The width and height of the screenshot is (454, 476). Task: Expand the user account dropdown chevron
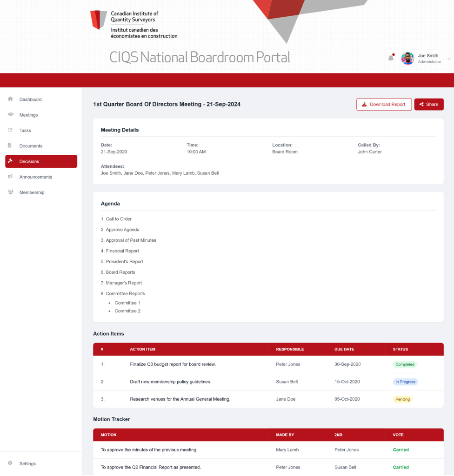tap(449, 59)
